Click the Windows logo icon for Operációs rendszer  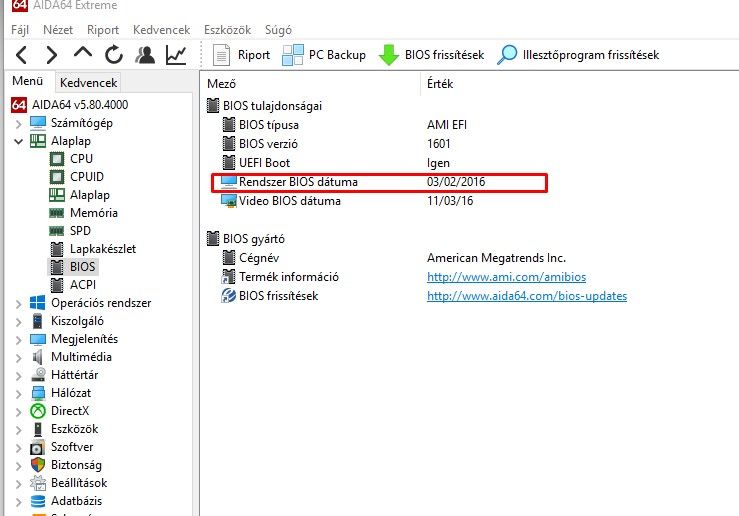38,303
